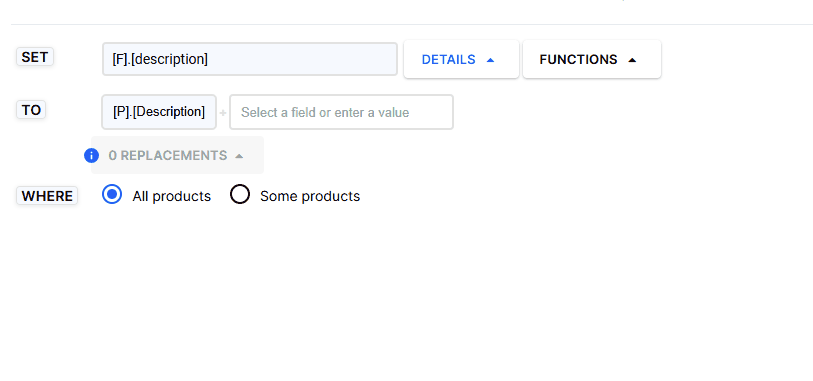Click the TO label badge
Viewport: 813px width, 381px height.
pos(31,110)
